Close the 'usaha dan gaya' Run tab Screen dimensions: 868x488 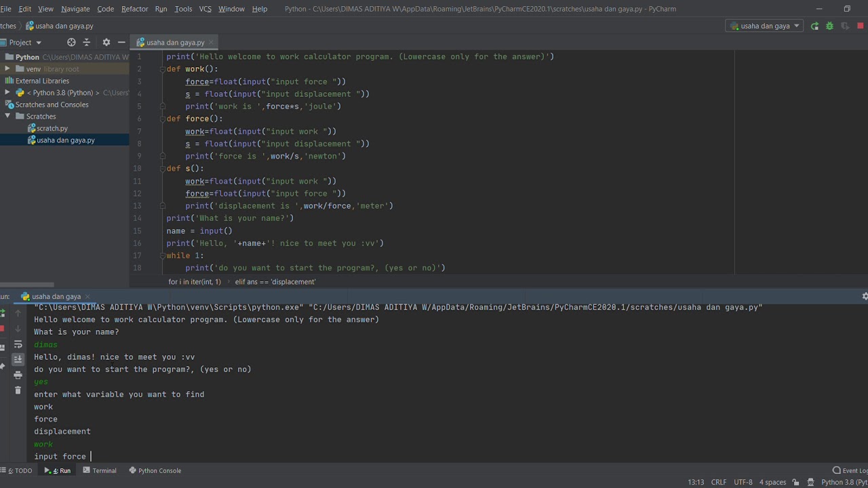click(88, 296)
